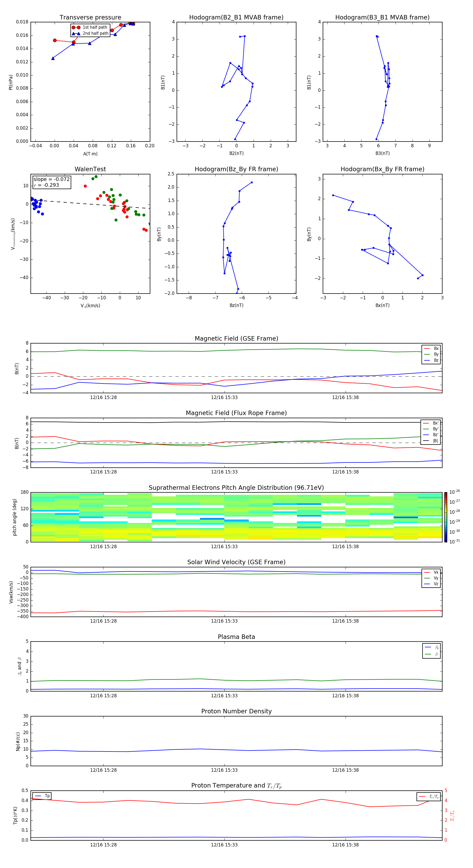The image size is (473, 868).
Task: Click the 'Np(#/cc)' axis label
Action: [18, 741]
